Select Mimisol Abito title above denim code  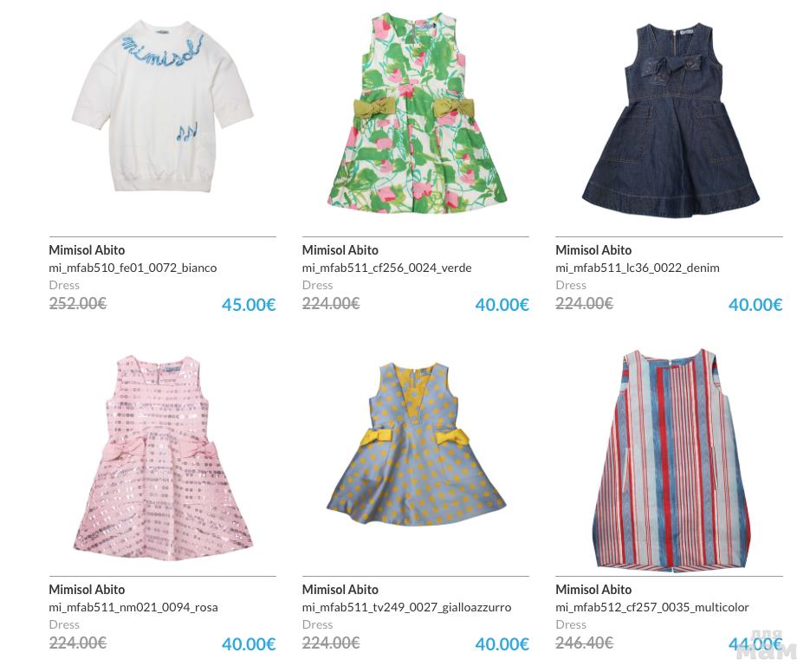coord(593,250)
